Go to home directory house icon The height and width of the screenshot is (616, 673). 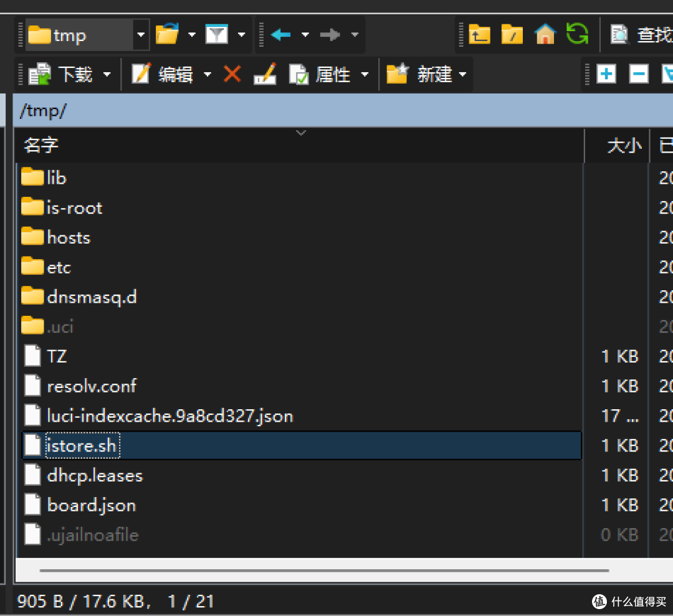coord(545,35)
